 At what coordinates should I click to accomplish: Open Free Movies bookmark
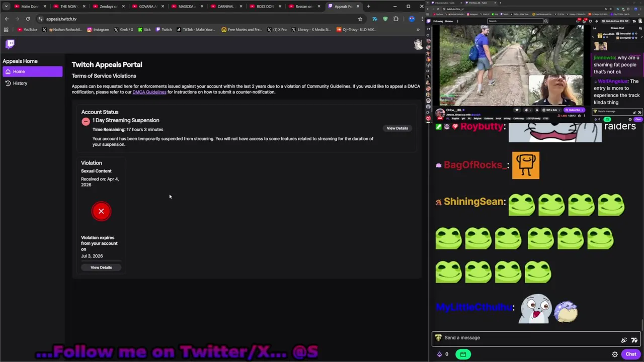click(x=242, y=30)
